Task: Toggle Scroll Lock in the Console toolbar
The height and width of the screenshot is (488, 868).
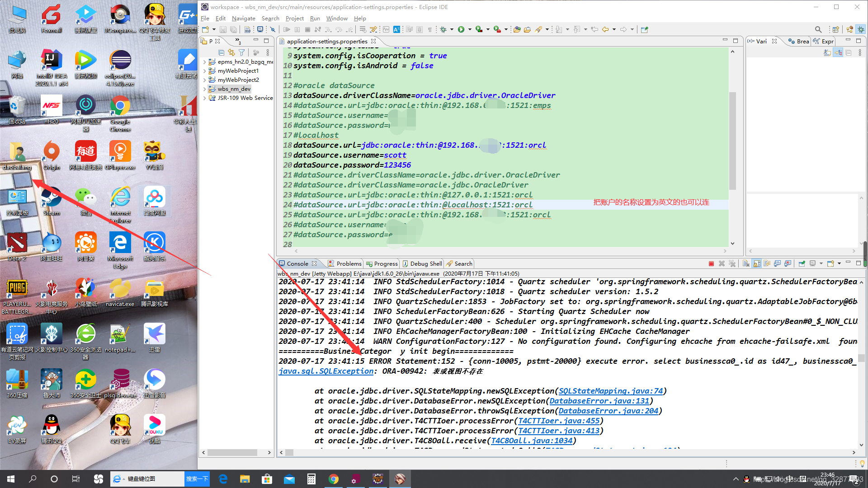Action: [756, 263]
